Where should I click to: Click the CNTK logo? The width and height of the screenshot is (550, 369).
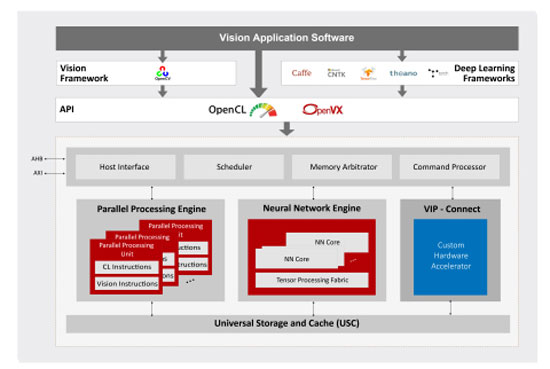(336, 73)
